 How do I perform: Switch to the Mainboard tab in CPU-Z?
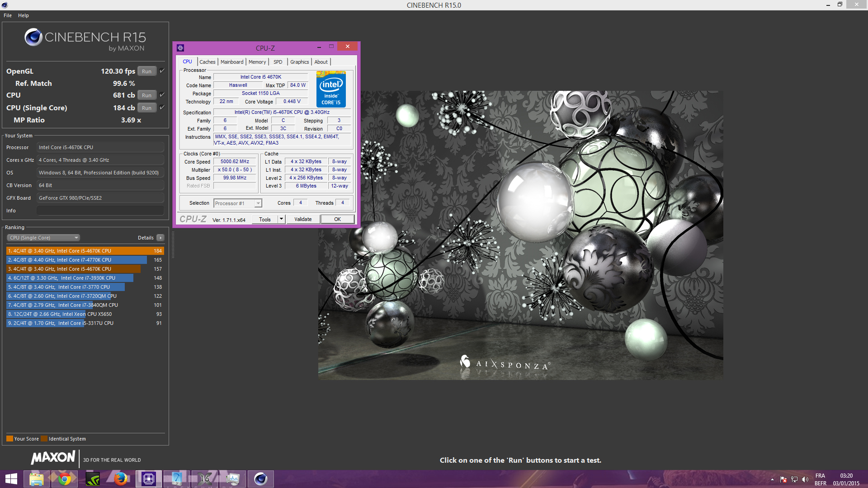point(232,62)
